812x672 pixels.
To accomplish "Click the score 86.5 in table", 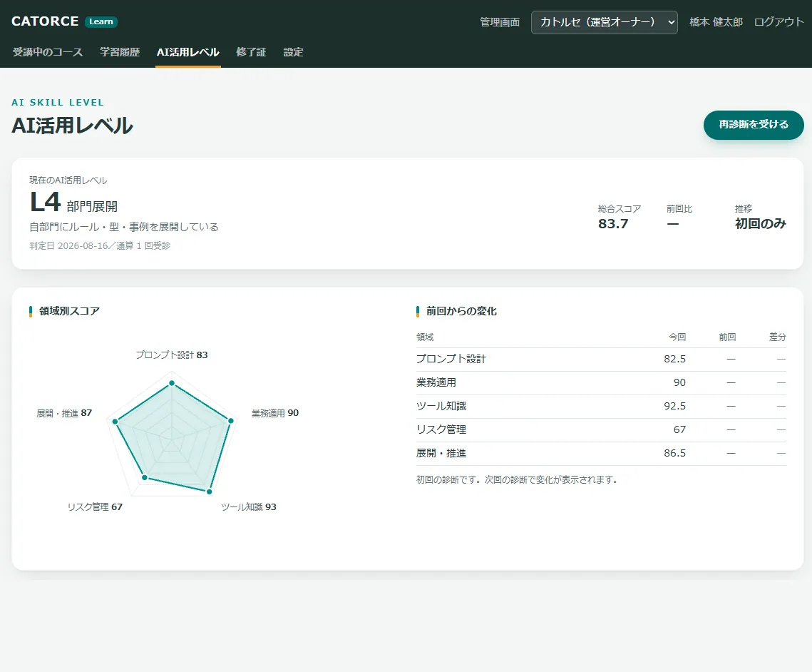I will click(675, 454).
